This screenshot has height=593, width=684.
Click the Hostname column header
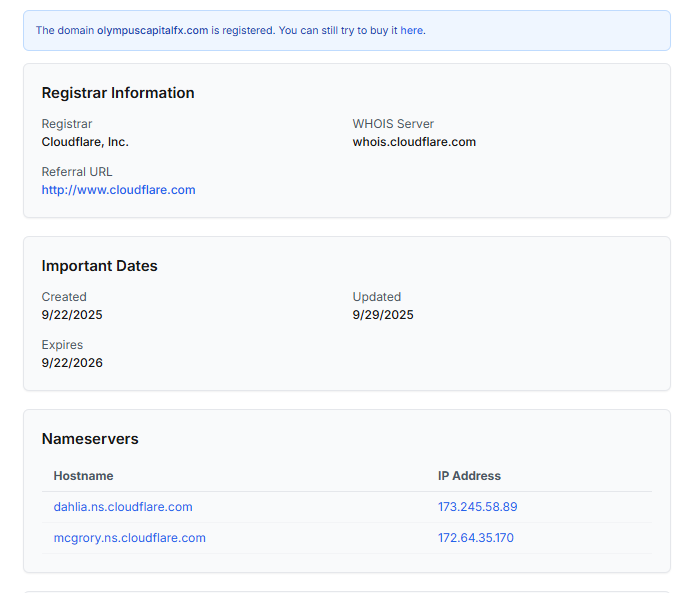[x=83, y=476]
